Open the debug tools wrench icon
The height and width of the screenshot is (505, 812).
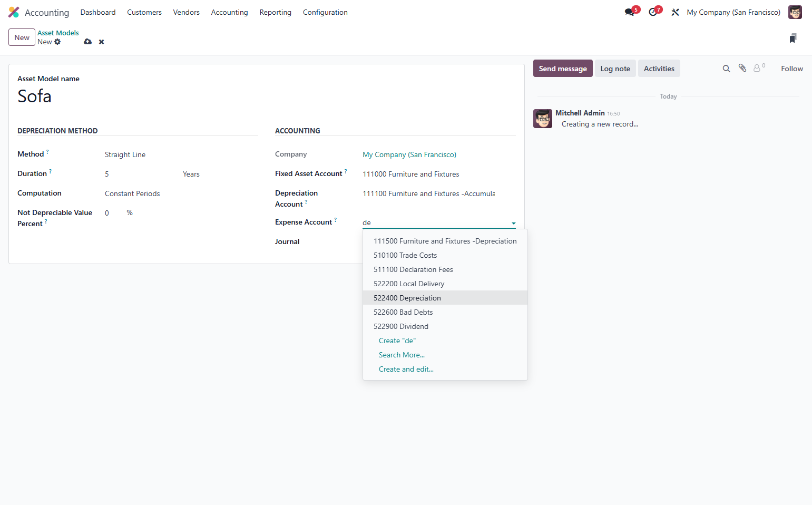pos(675,12)
